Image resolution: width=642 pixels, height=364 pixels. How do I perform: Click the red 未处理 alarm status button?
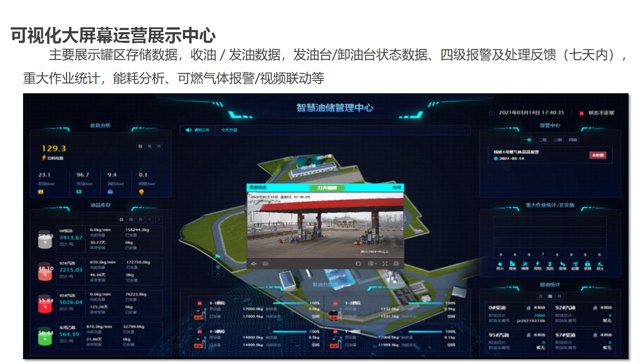tap(598, 155)
